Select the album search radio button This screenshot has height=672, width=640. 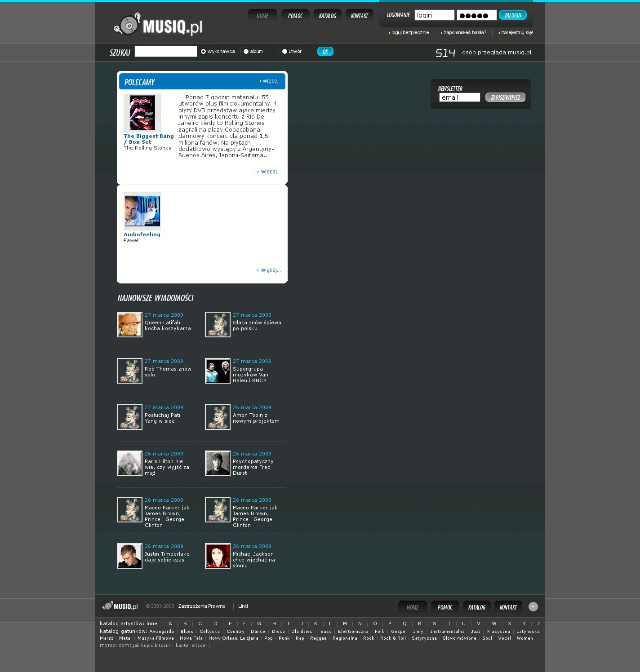click(x=246, y=52)
